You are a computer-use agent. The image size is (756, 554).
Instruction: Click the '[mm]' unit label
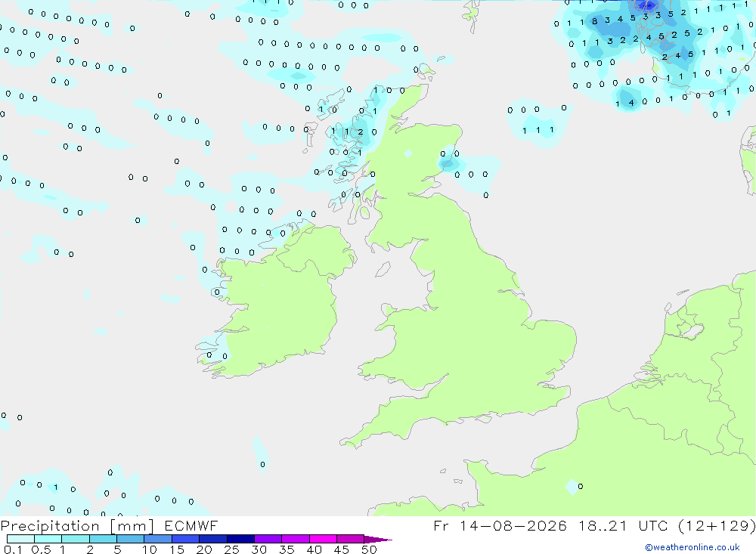[132, 525]
